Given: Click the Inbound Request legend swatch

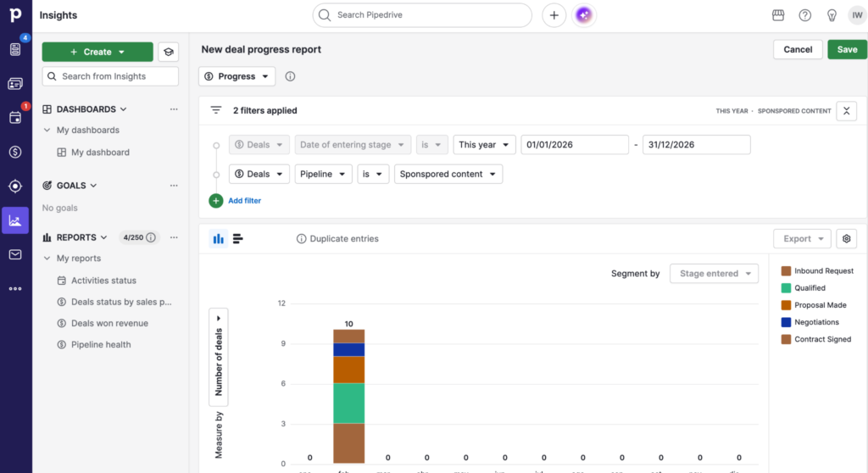Looking at the screenshot, I should (x=786, y=271).
